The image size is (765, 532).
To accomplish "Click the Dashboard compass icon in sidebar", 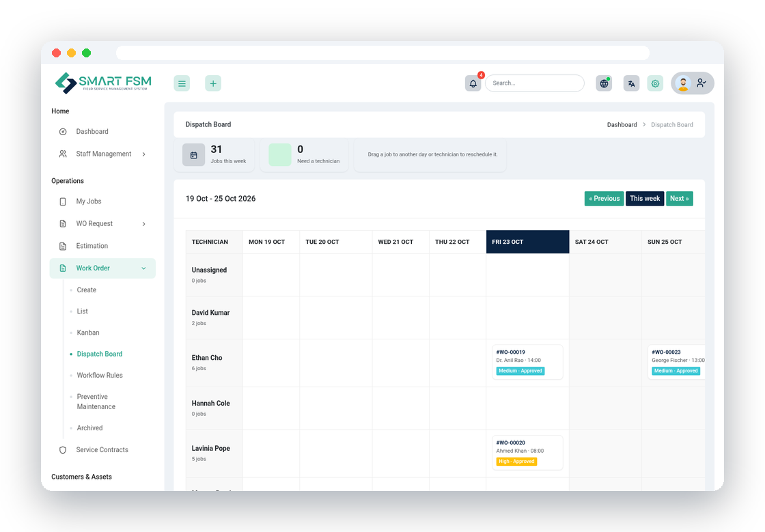I will [63, 132].
